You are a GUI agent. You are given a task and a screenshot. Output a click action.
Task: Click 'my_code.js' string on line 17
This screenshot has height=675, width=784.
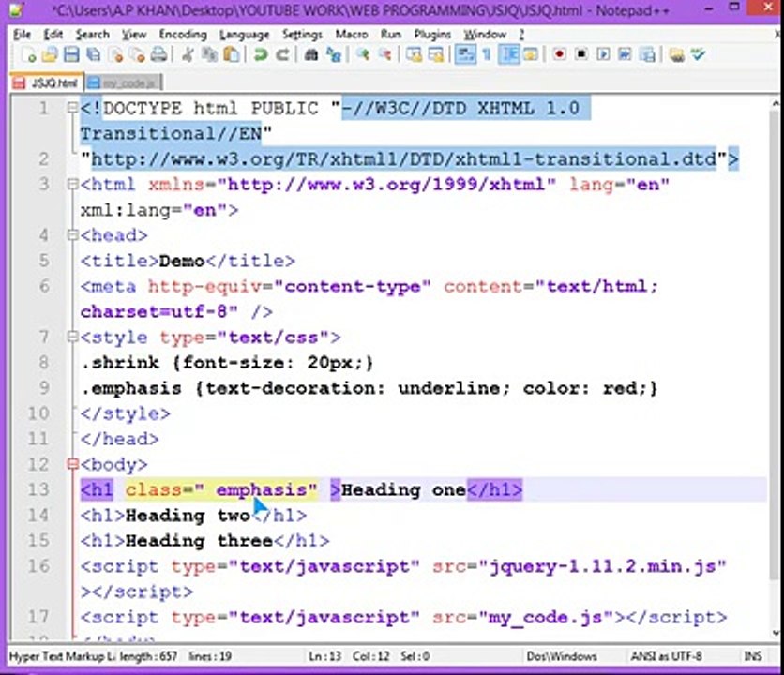coord(546,618)
